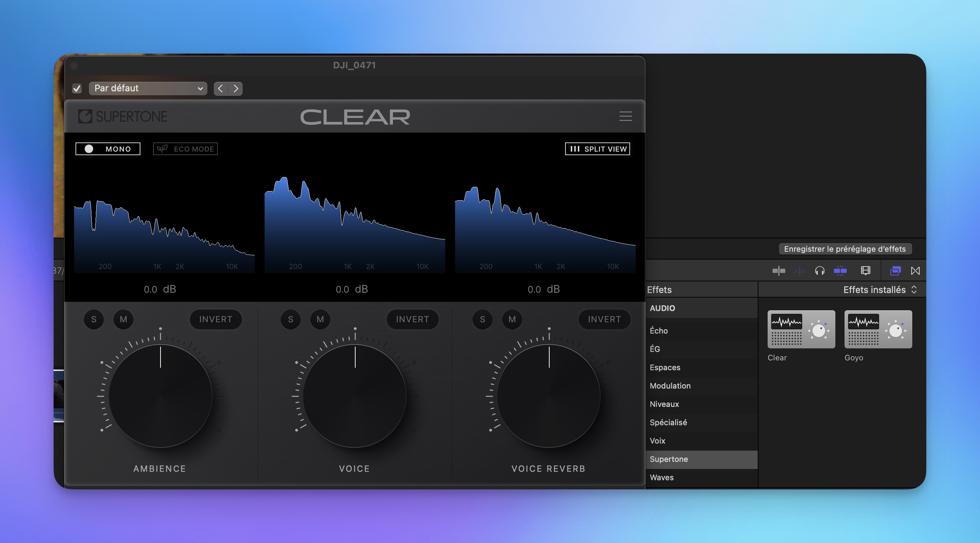Toggle SPLIT VIEW display
980x543 pixels.
(x=597, y=149)
